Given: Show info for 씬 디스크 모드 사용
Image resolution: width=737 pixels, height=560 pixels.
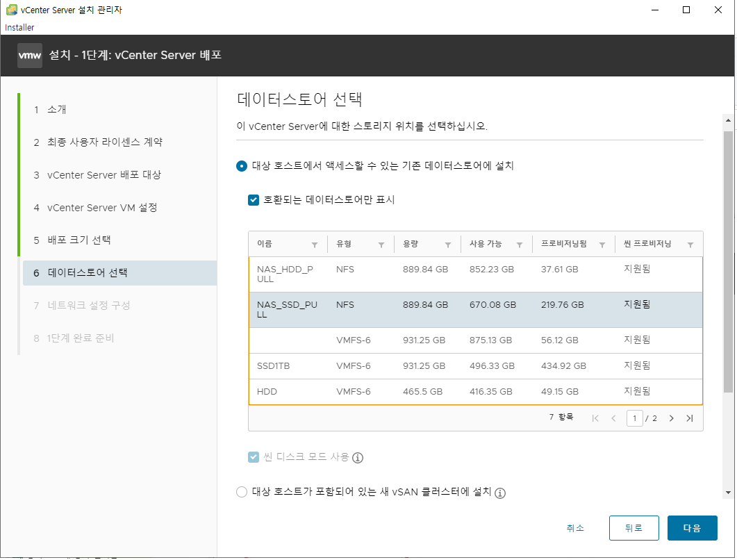Looking at the screenshot, I should [x=358, y=457].
